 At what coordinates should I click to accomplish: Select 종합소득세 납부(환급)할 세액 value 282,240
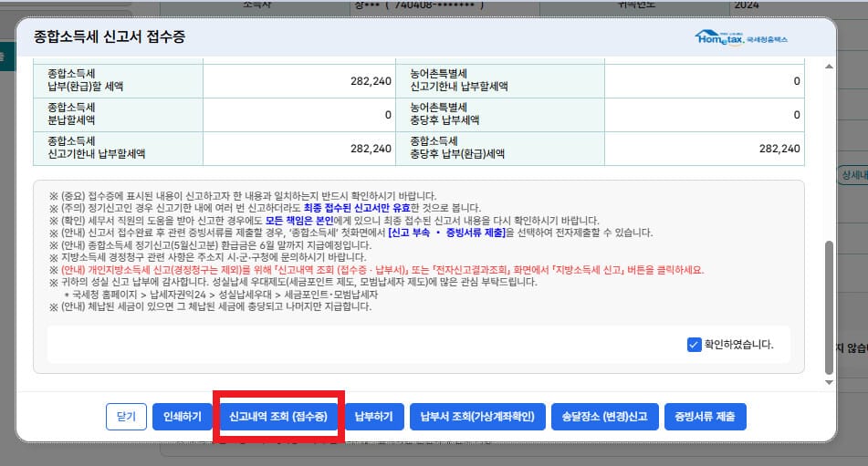371,81
